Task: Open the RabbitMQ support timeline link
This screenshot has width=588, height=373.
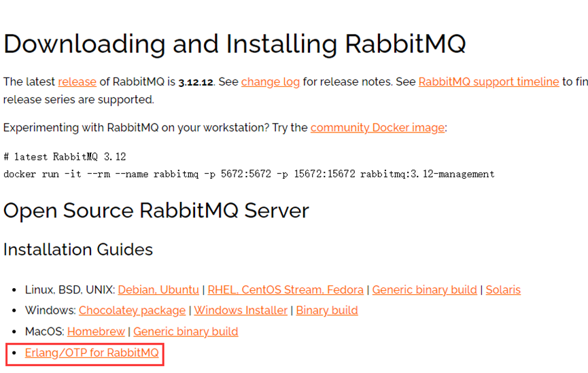Action: click(489, 82)
